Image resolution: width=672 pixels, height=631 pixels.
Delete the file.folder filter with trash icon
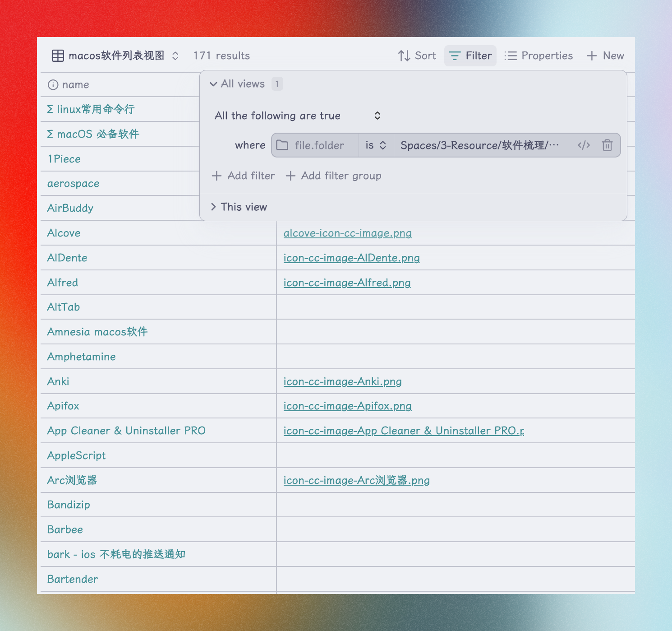(607, 145)
